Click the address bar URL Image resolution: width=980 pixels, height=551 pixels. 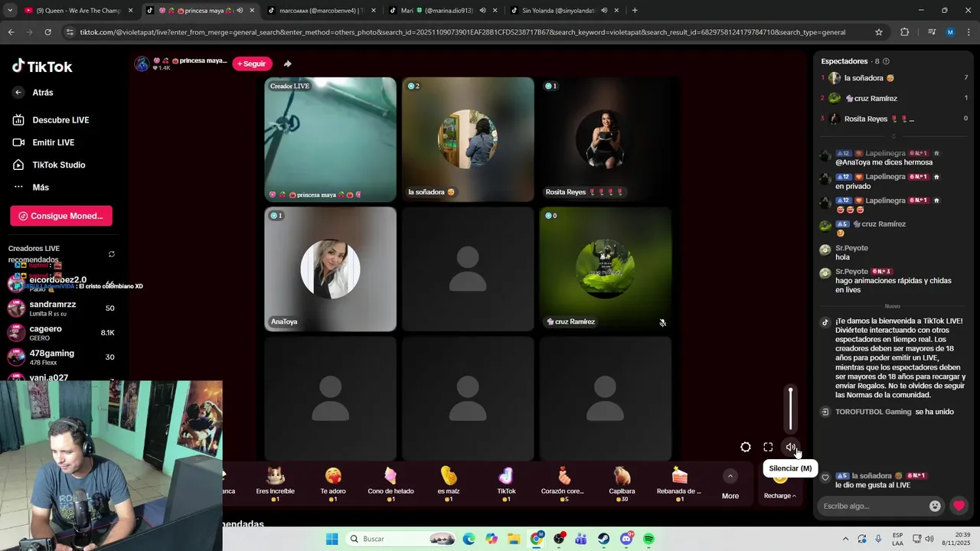click(462, 32)
